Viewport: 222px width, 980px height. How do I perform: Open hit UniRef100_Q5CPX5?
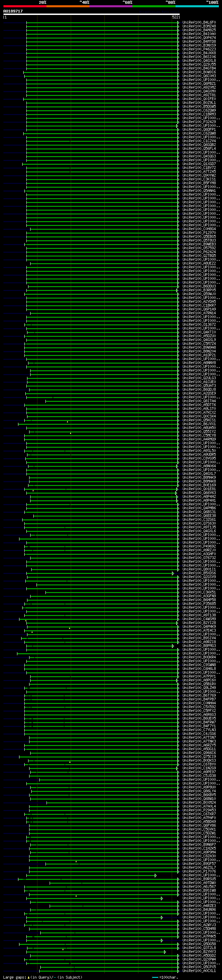click(x=199, y=967)
